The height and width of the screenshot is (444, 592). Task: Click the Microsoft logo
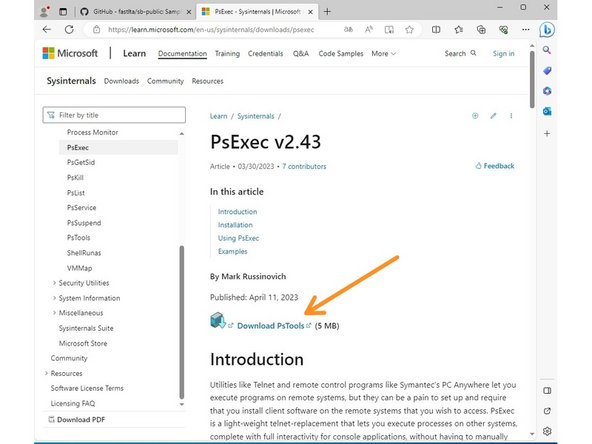70,53
